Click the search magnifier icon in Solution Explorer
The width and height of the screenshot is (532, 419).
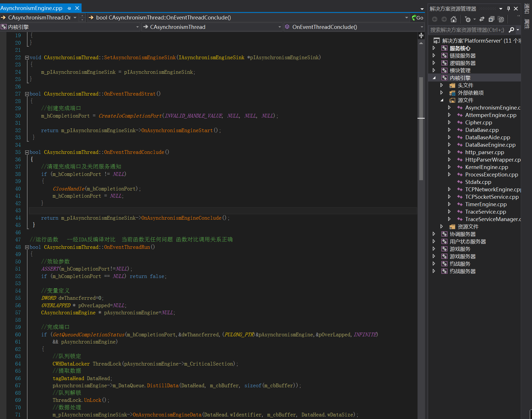click(x=511, y=30)
